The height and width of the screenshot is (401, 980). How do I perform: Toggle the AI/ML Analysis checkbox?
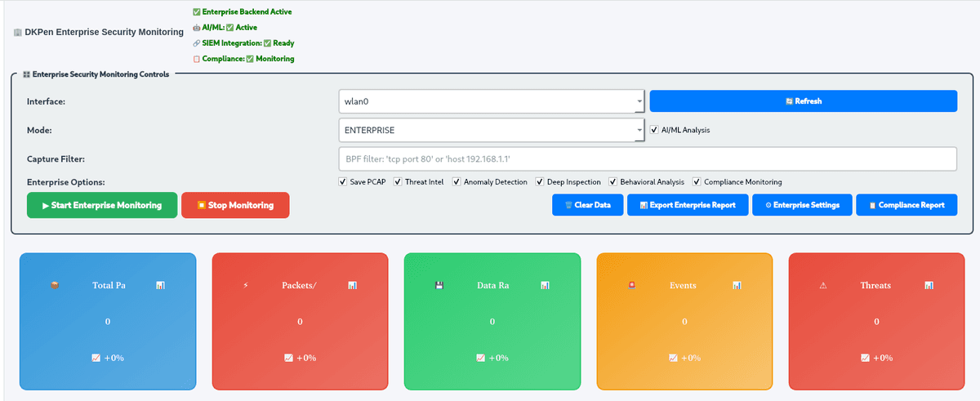[654, 130]
